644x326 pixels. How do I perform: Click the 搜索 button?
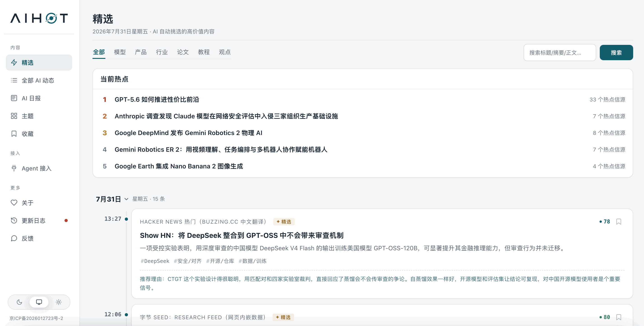(616, 53)
